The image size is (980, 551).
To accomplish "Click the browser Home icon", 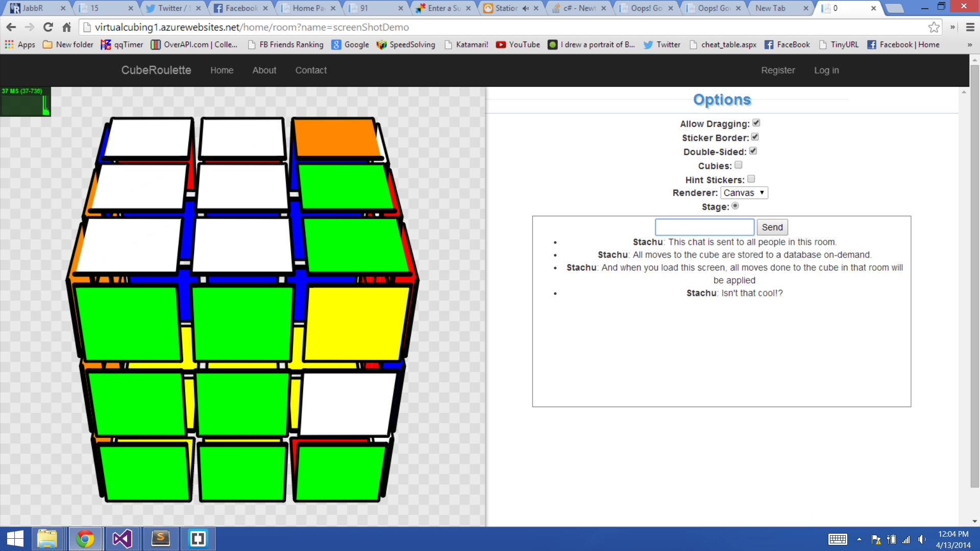I will click(66, 27).
